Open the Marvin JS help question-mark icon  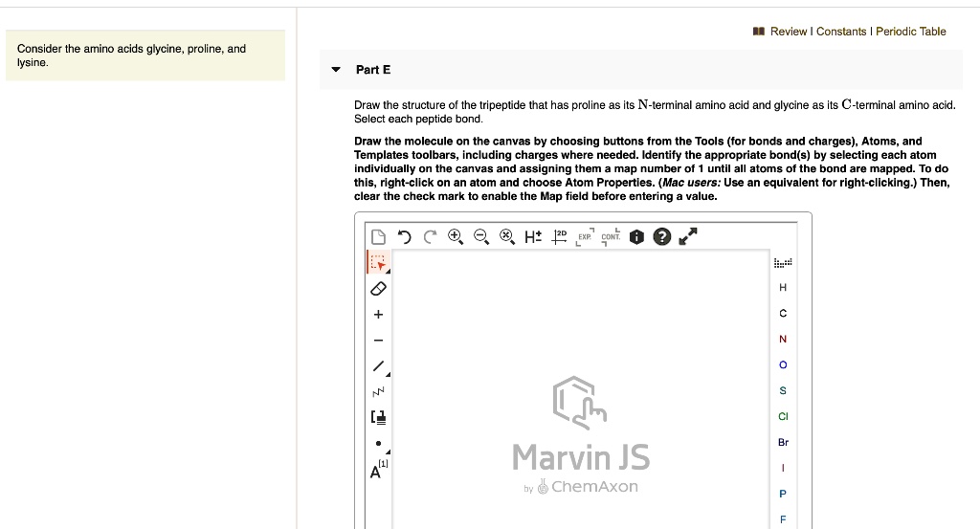point(660,237)
